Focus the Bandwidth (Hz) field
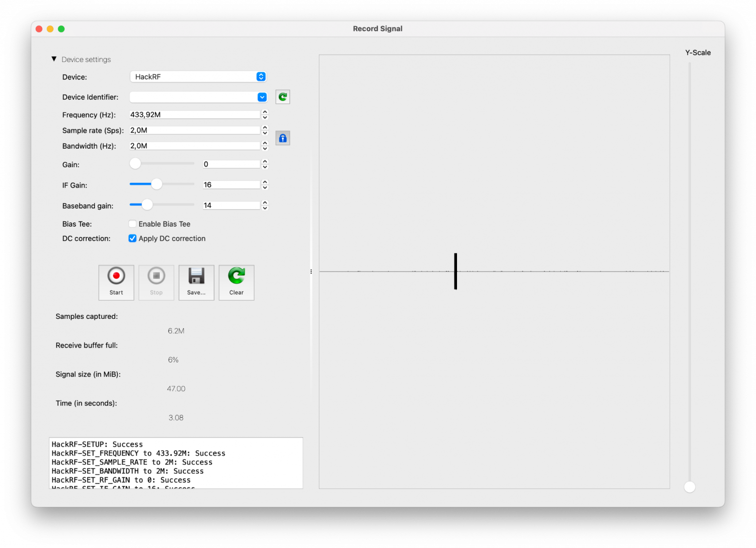This screenshot has width=756, height=548. coord(195,146)
